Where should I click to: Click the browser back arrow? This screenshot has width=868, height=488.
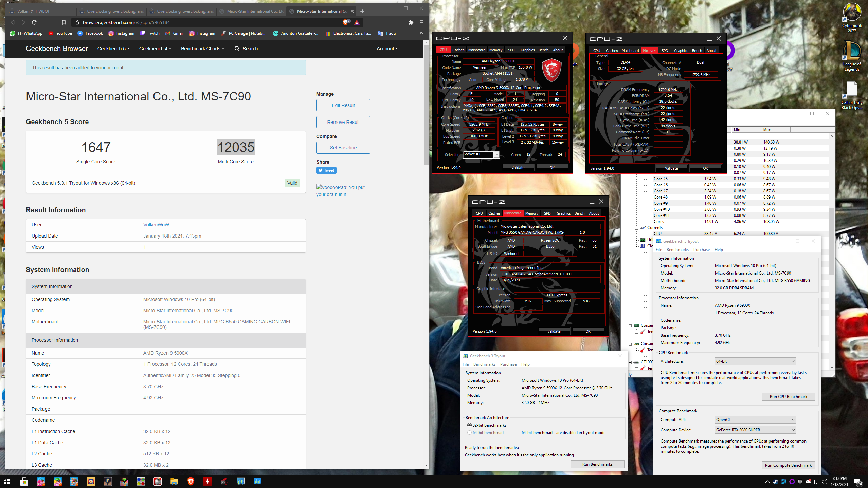13,22
